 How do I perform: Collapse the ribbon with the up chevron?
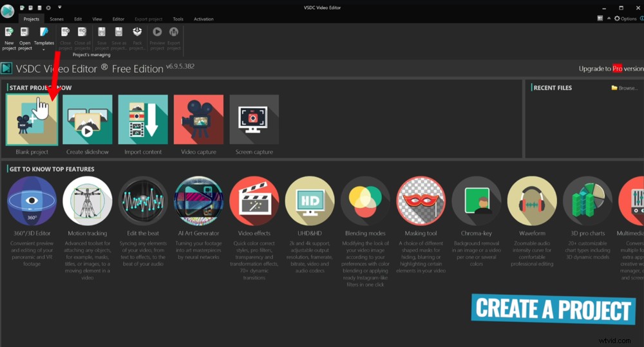click(609, 19)
